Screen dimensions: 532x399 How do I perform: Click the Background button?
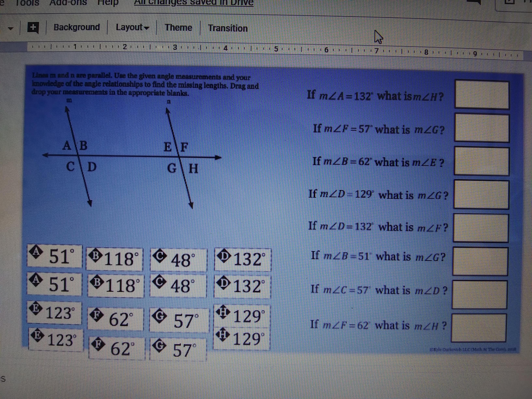pyautogui.click(x=77, y=27)
